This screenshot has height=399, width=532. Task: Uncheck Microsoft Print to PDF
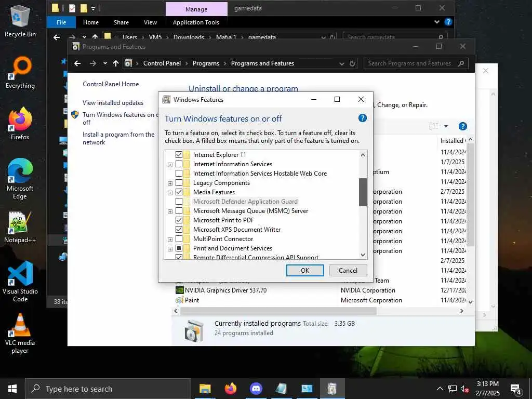pos(179,220)
